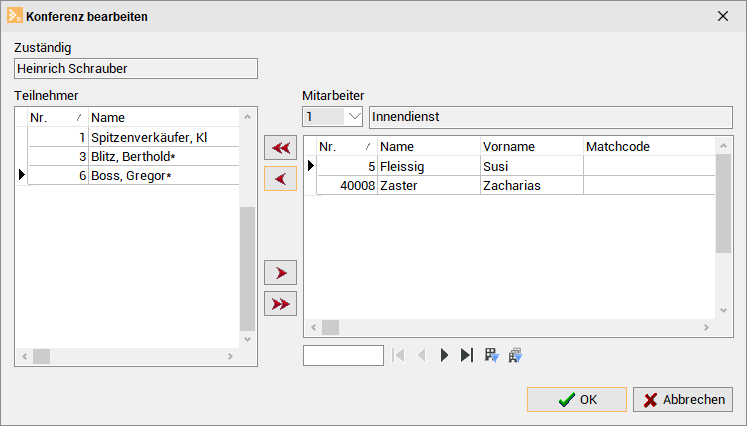
Task: Click the second filter icon next to the navigator
Action: (515, 355)
